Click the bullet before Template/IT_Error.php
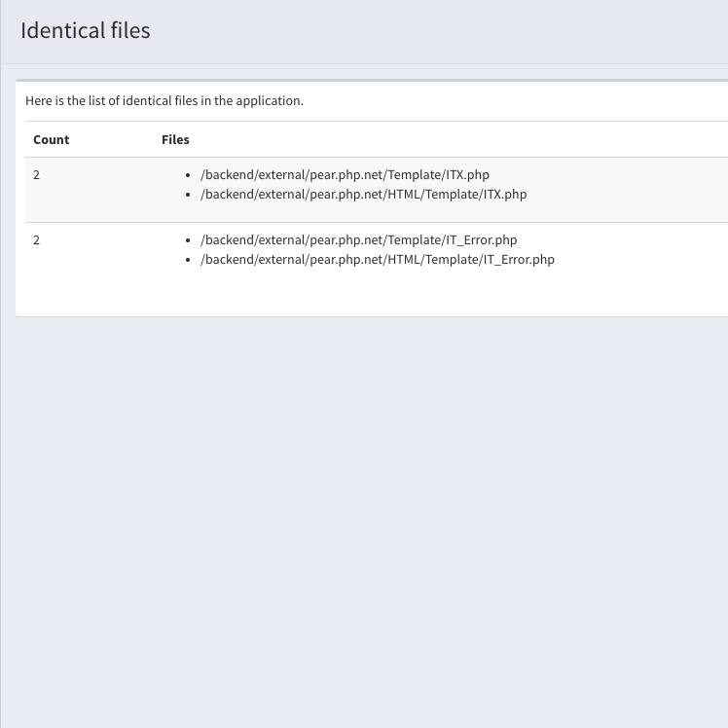This screenshot has height=728, width=728. (x=188, y=240)
